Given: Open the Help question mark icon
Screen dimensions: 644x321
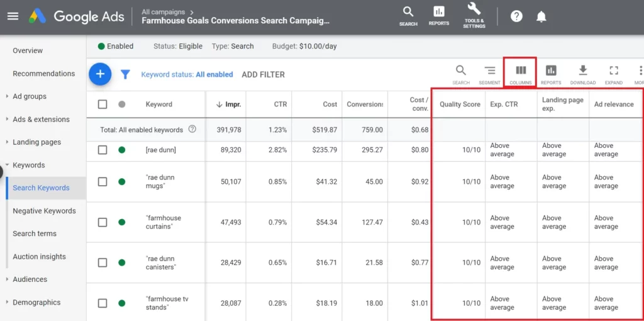Looking at the screenshot, I should (516, 16).
